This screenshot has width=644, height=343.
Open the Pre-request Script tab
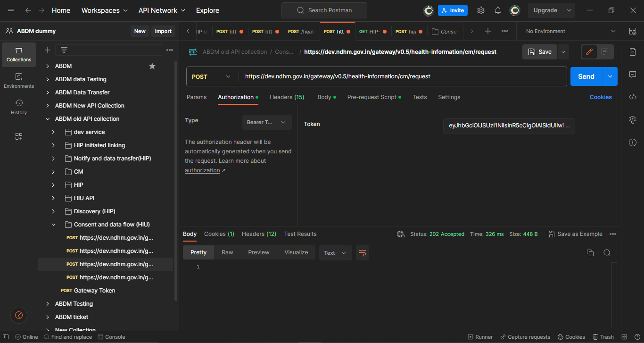374,97
